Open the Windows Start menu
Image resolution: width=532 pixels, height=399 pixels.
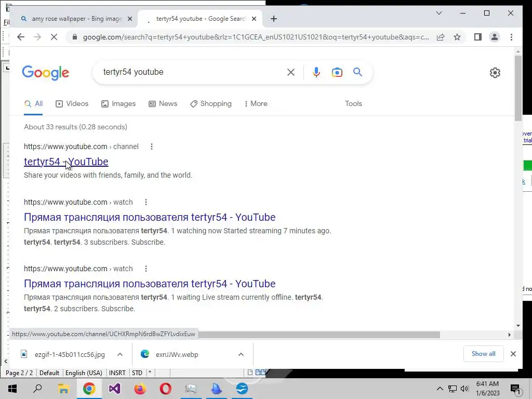[x=12, y=389]
